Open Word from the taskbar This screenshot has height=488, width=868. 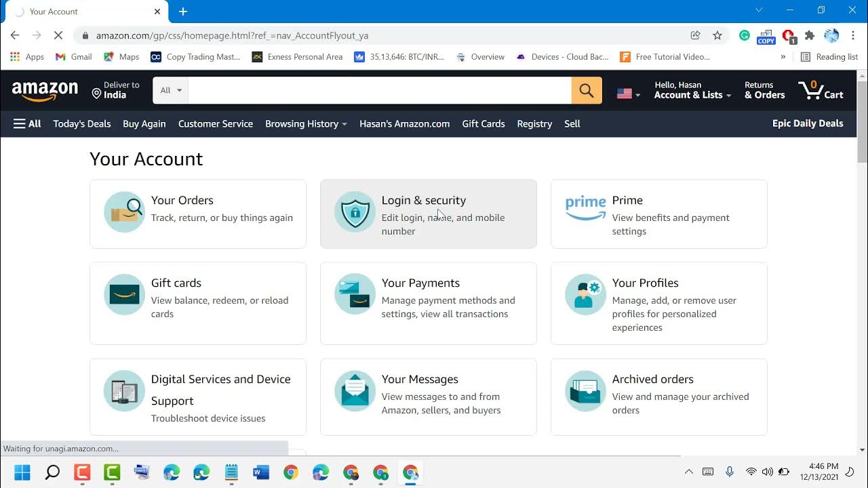click(261, 472)
